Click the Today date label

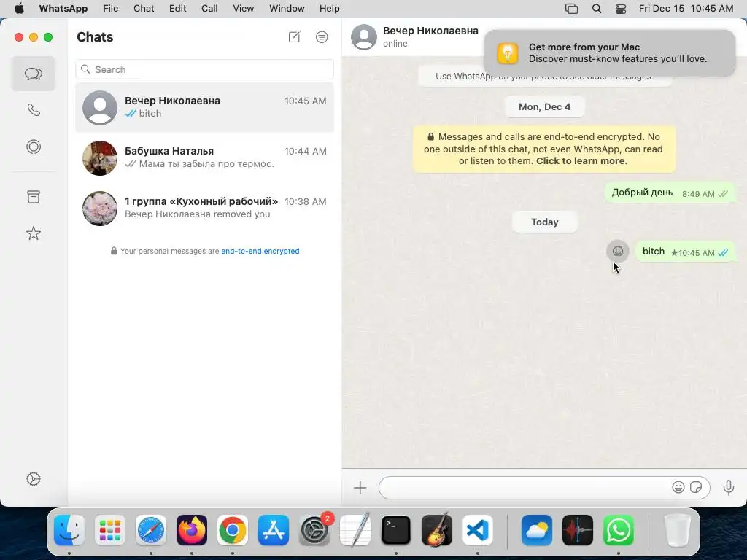(x=544, y=222)
